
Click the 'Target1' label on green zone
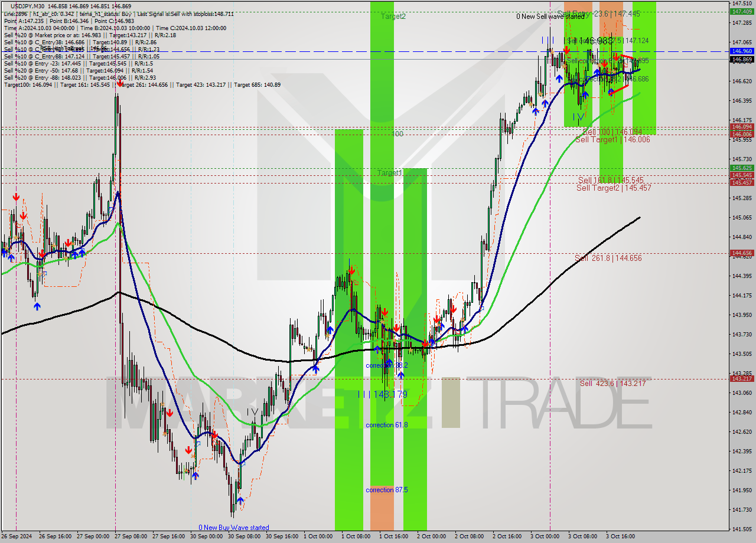pyautogui.click(x=390, y=173)
